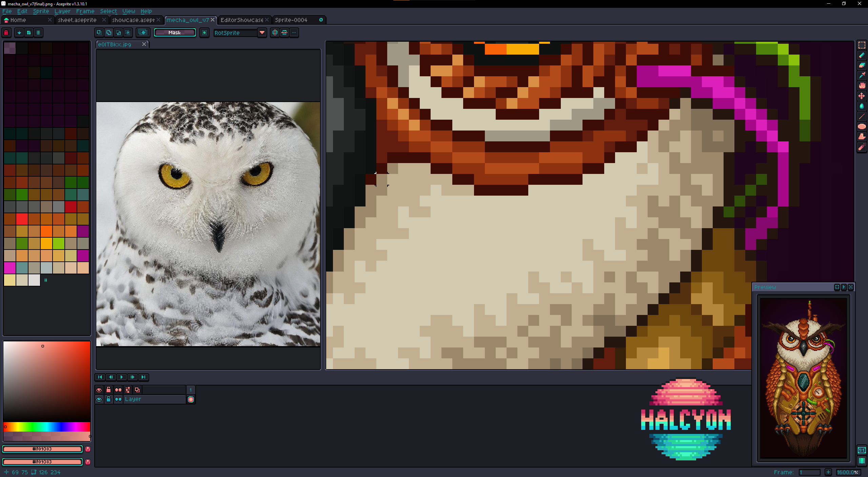Click the Mask color button
This screenshot has width=868, height=477.
click(x=175, y=33)
